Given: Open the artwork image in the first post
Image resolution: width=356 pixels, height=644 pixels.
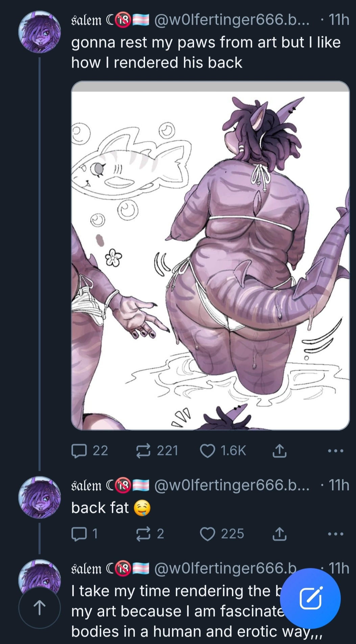Looking at the screenshot, I should point(210,256).
